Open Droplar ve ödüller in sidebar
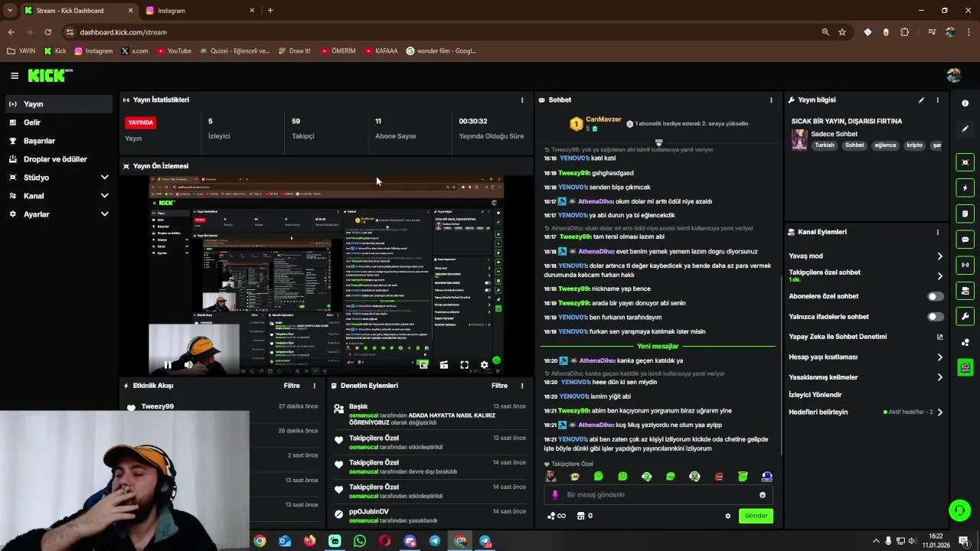 click(x=59, y=159)
